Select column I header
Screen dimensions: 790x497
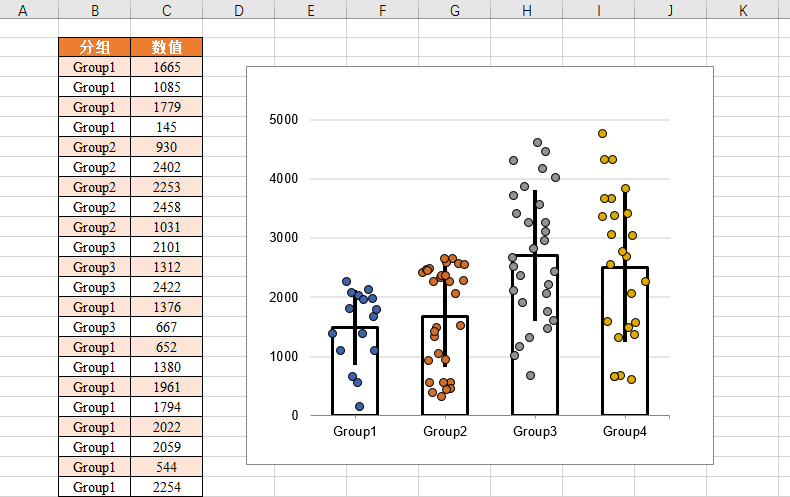point(599,10)
